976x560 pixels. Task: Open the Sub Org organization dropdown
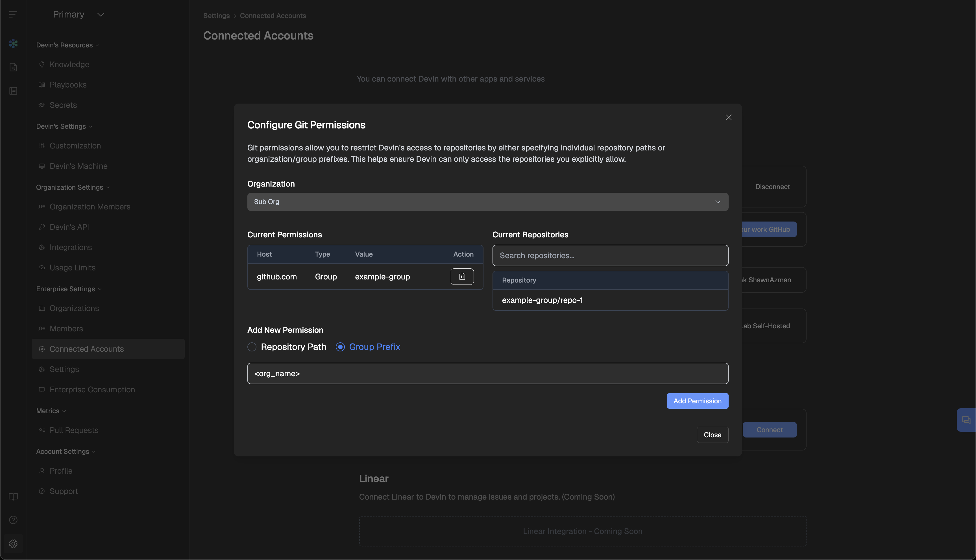pos(487,202)
